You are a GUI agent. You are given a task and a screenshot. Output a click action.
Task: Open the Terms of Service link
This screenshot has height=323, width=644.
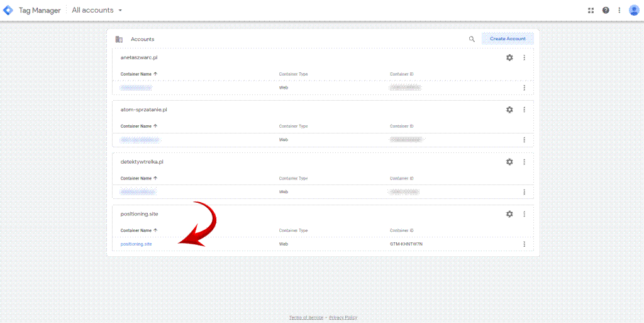pyautogui.click(x=306, y=317)
